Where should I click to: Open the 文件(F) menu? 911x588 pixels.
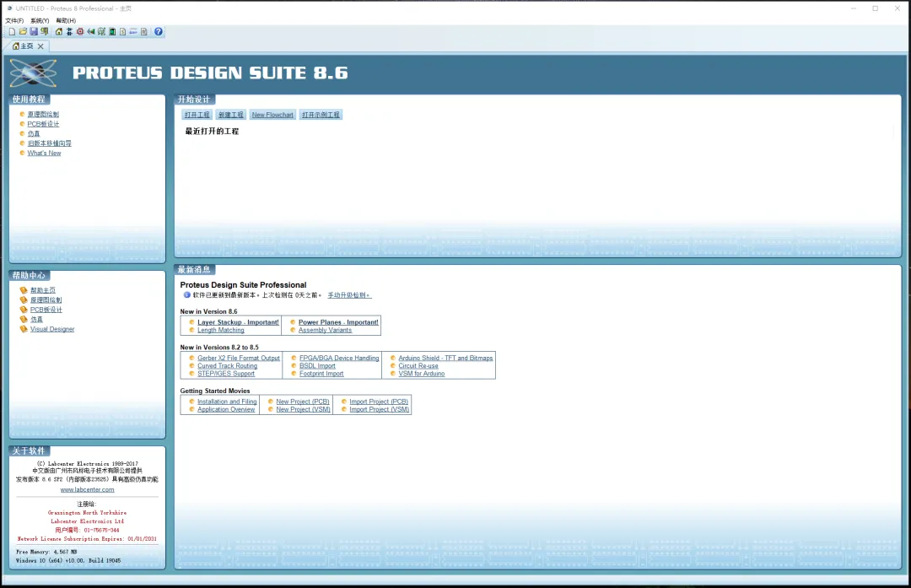click(14, 20)
